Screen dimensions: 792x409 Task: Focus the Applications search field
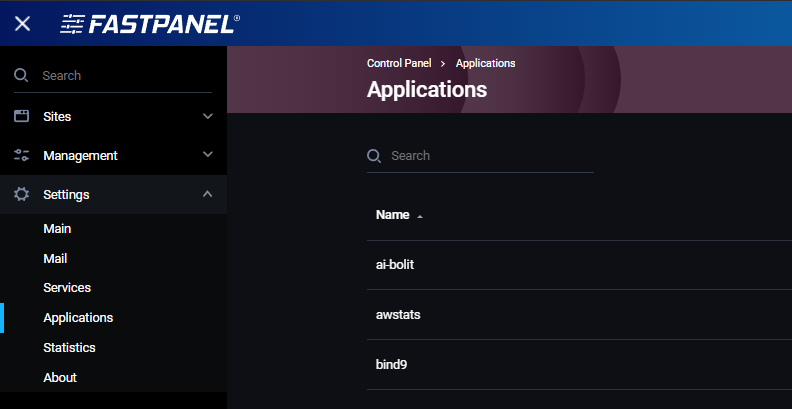click(x=490, y=156)
